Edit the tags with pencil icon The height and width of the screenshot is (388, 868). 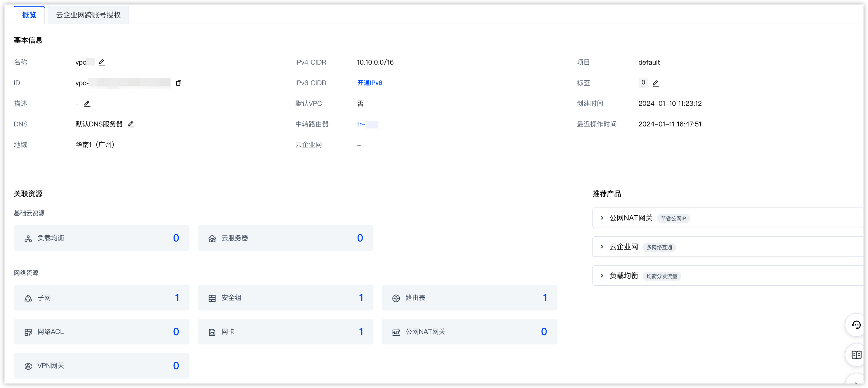click(x=656, y=83)
